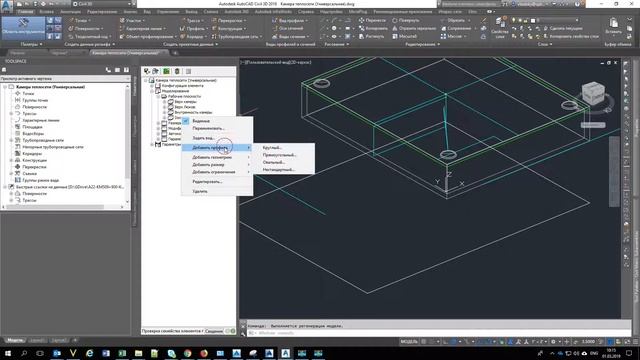Screen dimensions: 640x360
Task: Open Word from the Windows taskbar
Action: [x=106, y=353]
